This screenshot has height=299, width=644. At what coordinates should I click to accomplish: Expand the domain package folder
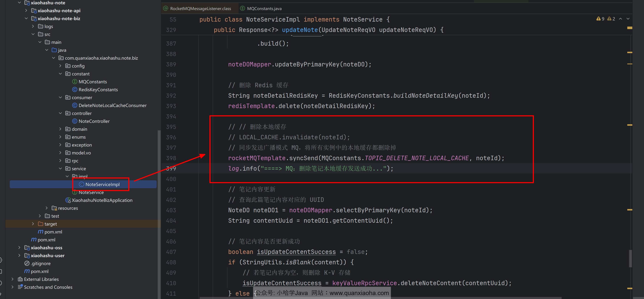pos(60,129)
